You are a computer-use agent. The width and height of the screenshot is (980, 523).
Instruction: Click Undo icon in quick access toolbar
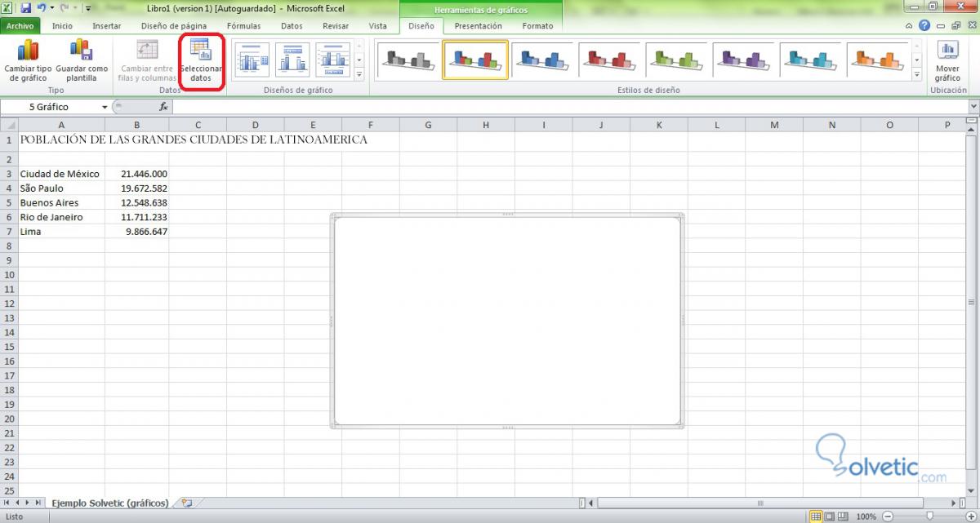click(41, 8)
